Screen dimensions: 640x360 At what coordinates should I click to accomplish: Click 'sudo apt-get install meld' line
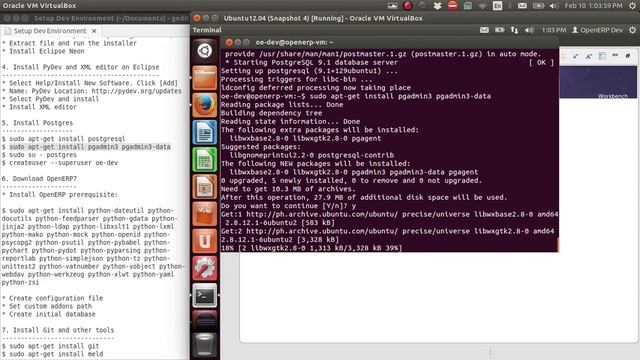click(52, 354)
